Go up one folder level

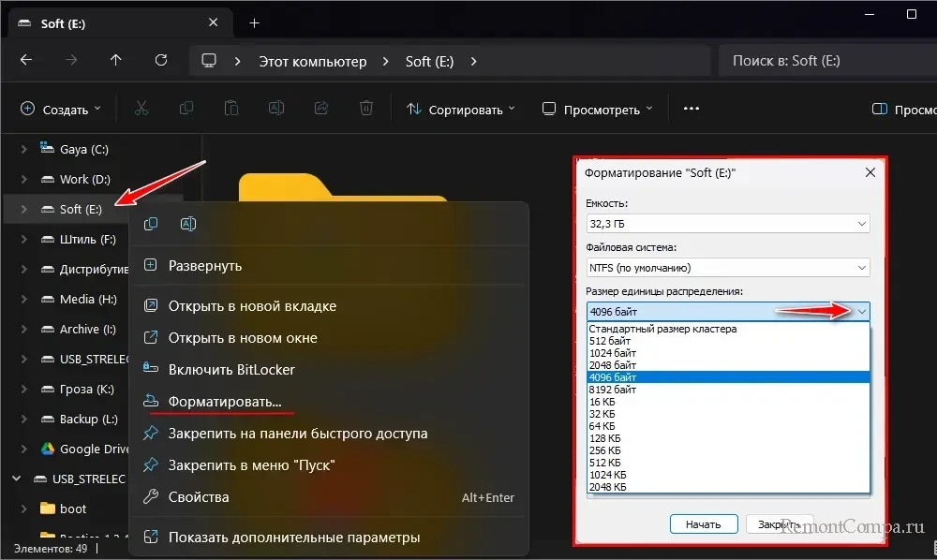(116, 60)
